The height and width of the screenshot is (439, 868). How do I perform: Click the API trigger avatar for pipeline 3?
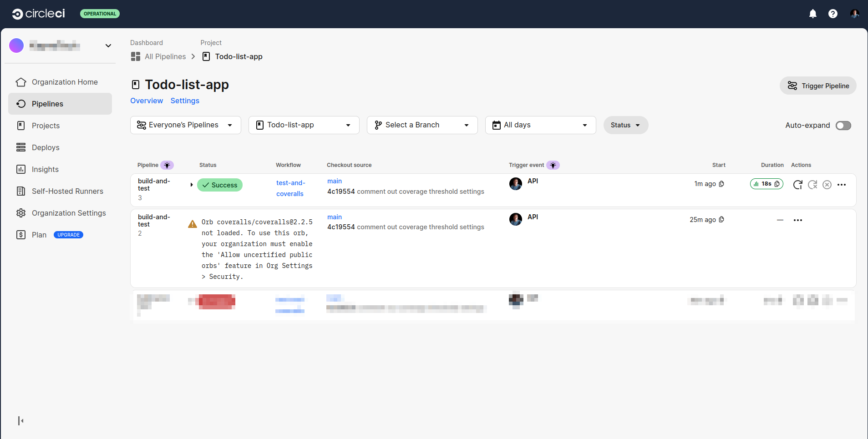(516, 184)
